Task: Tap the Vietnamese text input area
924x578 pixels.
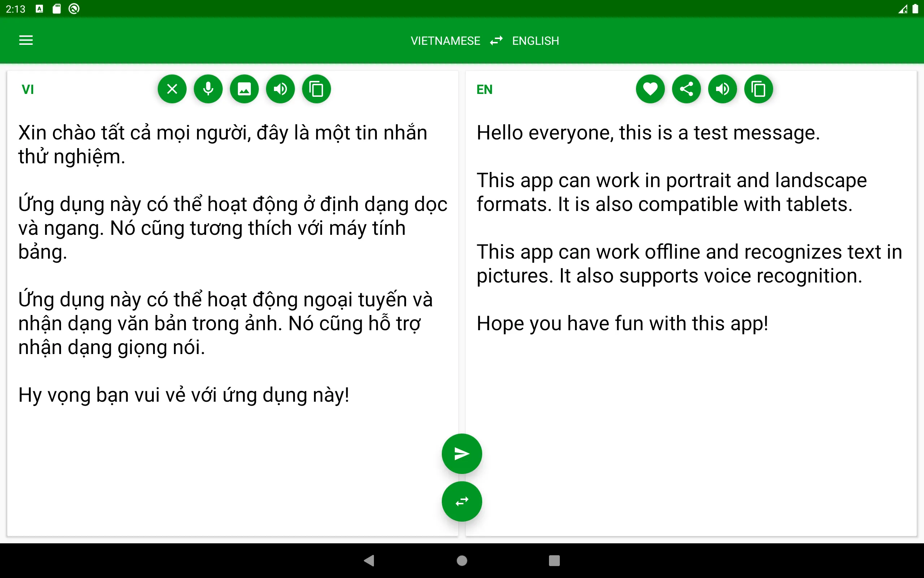Action: tap(232, 264)
